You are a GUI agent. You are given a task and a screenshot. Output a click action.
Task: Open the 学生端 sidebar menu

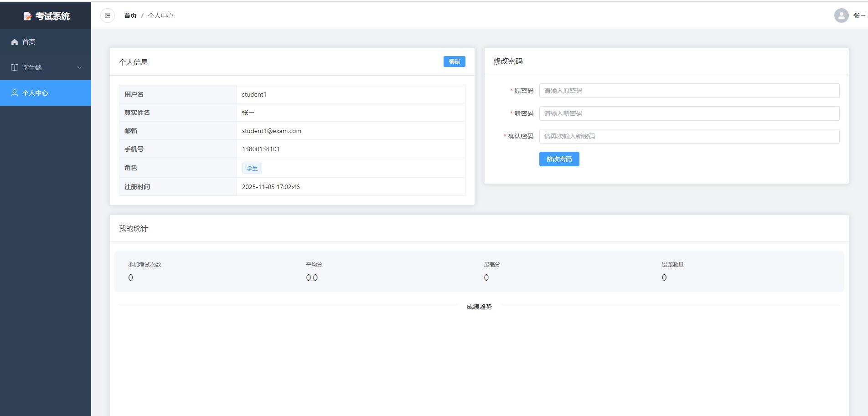click(32, 67)
